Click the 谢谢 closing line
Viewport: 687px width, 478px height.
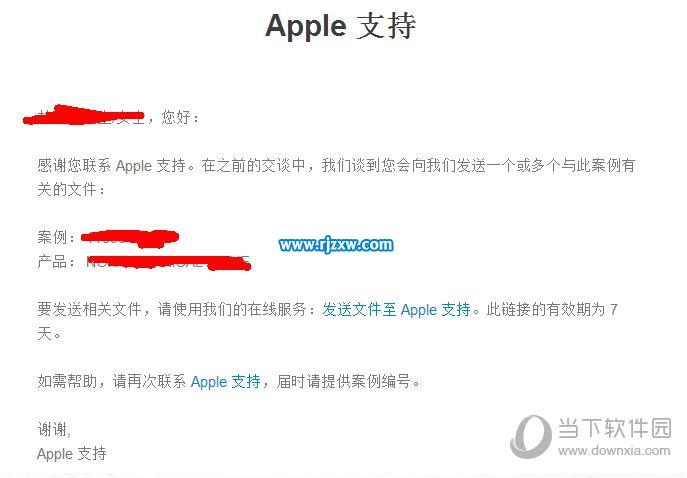(54, 429)
